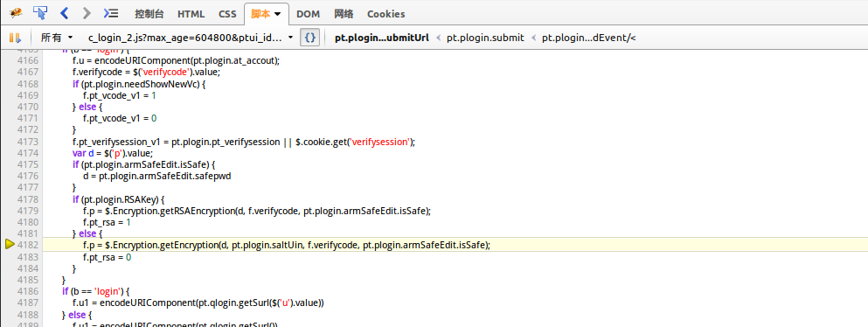Screen dimensions: 868x327
Task: Open the Cookies tab
Action: click(x=385, y=14)
